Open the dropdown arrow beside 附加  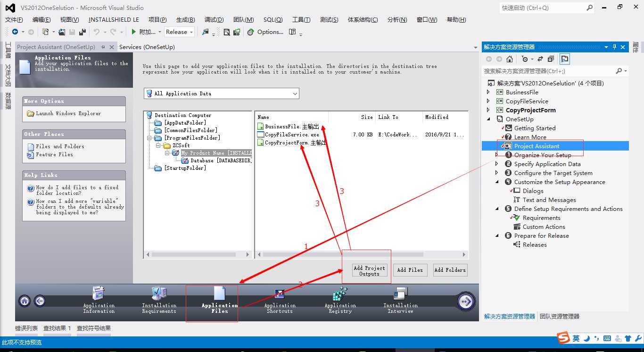tap(160, 32)
